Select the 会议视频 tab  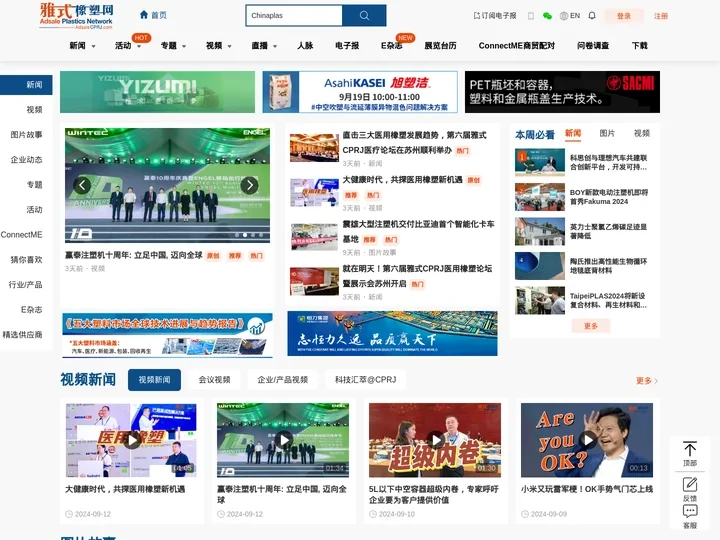[x=214, y=380]
